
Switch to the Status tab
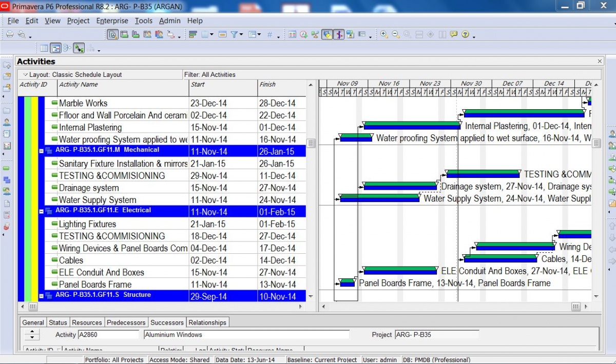tap(58, 322)
